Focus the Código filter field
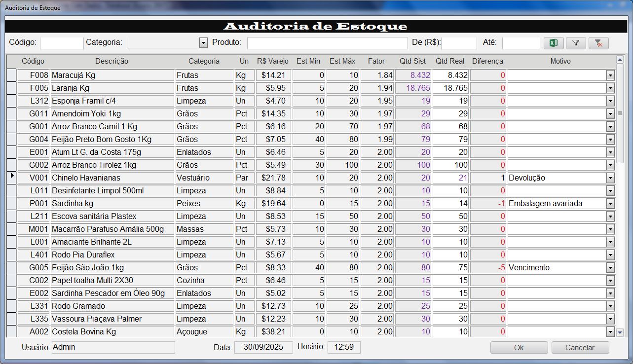 tap(62, 43)
